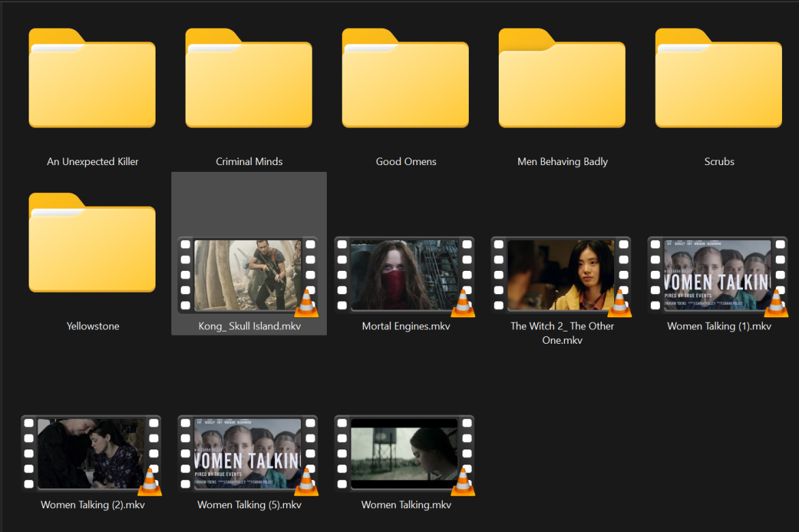The image size is (799, 532).
Task: Click the 'Mortal Engines.mkv' file name
Action: click(x=406, y=326)
